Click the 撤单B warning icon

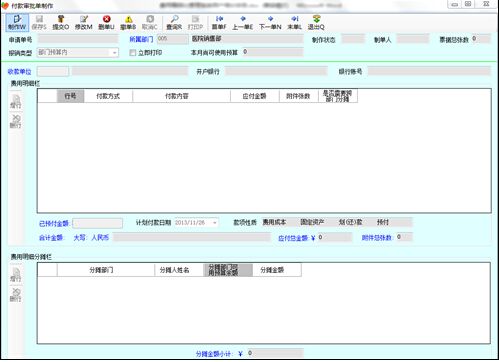click(128, 23)
